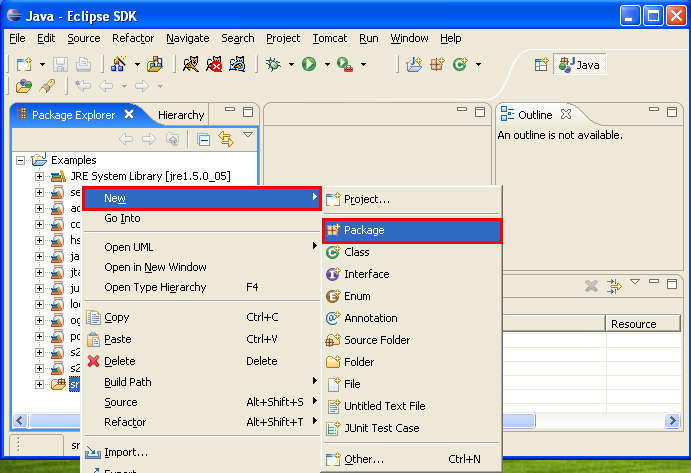Image resolution: width=691 pixels, height=473 pixels.
Task: Switch to the Hierarchy tab
Action: click(180, 115)
